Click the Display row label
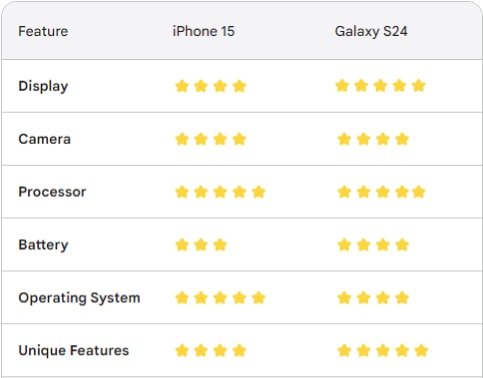 [x=43, y=86]
